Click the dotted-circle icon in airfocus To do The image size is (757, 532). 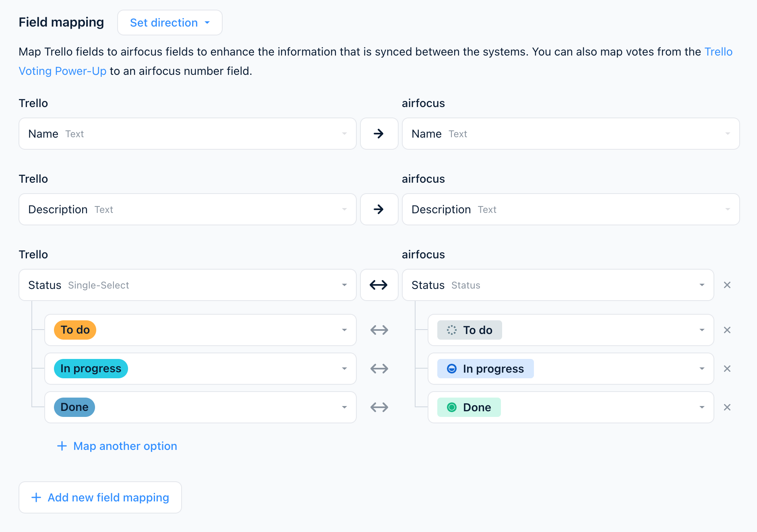(x=452, y=330)
